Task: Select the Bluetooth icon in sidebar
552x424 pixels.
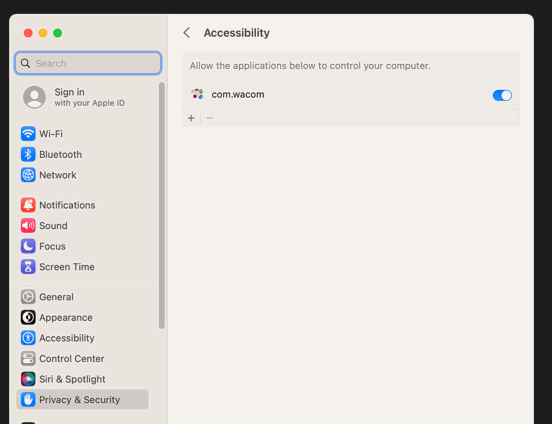Action: (x=28, y=154)
